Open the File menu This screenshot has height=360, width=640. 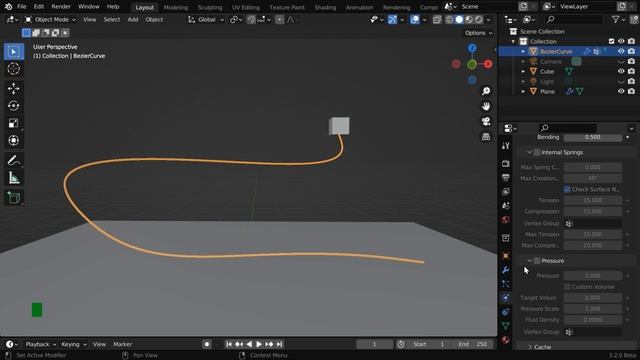(x=22, y=7)
